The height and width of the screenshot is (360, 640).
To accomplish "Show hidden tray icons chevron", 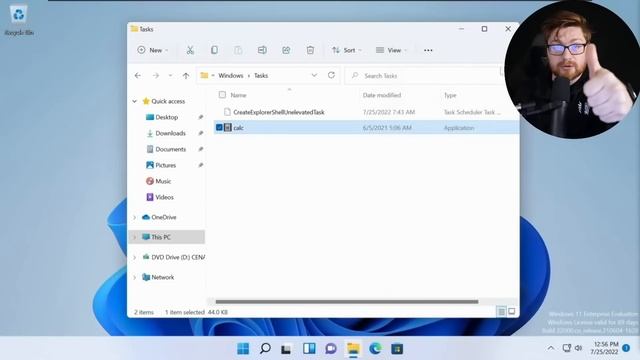I will (551, 348).
